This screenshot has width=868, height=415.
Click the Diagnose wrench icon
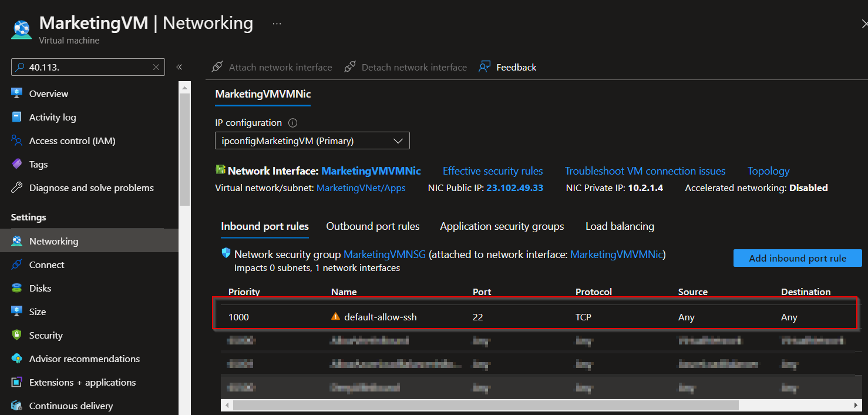point(17,188)
